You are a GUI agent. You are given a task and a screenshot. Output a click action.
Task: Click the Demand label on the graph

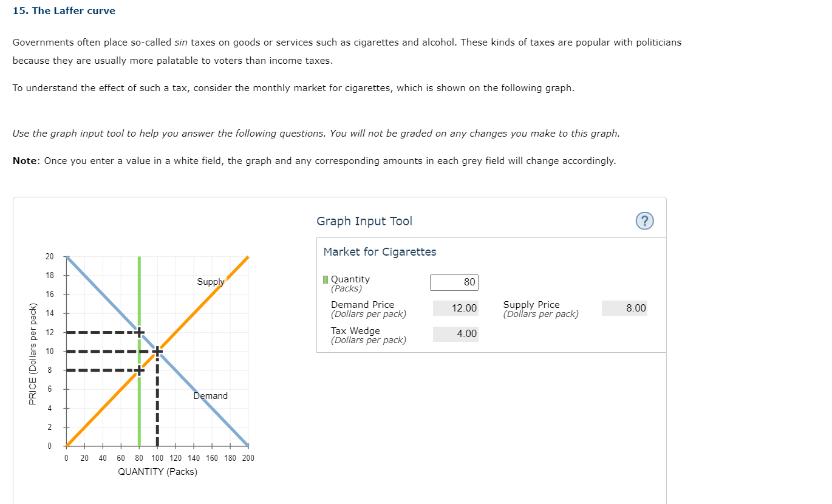point(210,396)
